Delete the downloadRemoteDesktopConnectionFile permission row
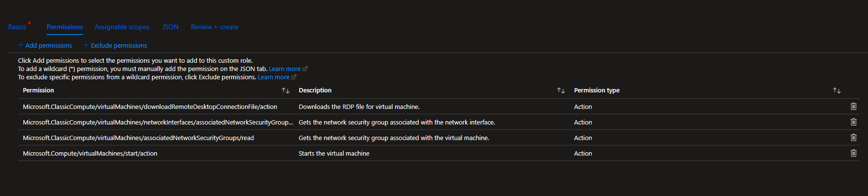868x196 pixels. tap(853, 107)
